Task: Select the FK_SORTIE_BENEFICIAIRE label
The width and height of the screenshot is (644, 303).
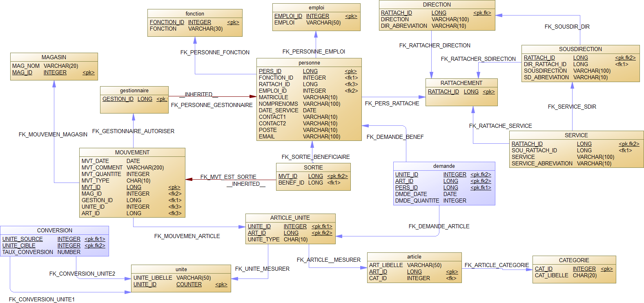Action: click(316, 157)
